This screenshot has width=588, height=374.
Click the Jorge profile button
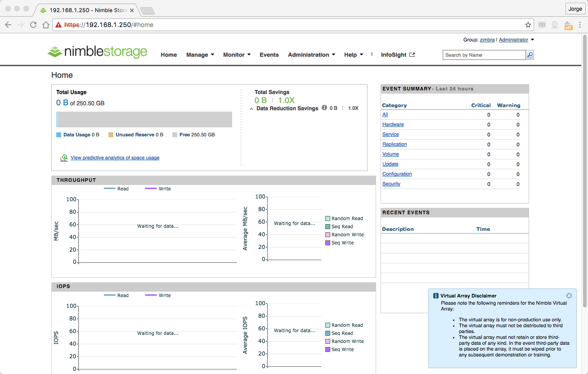coord(575,9)
